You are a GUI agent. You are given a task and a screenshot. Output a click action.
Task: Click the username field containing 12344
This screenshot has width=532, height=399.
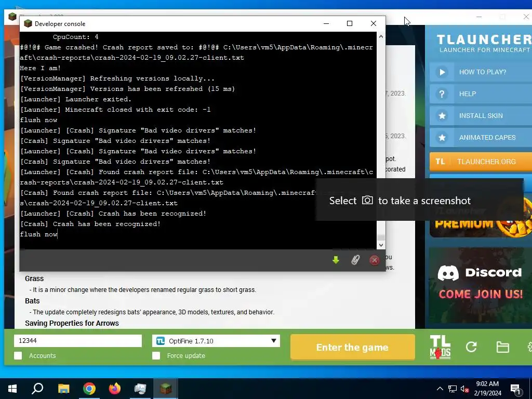click(x=78, y=341)
